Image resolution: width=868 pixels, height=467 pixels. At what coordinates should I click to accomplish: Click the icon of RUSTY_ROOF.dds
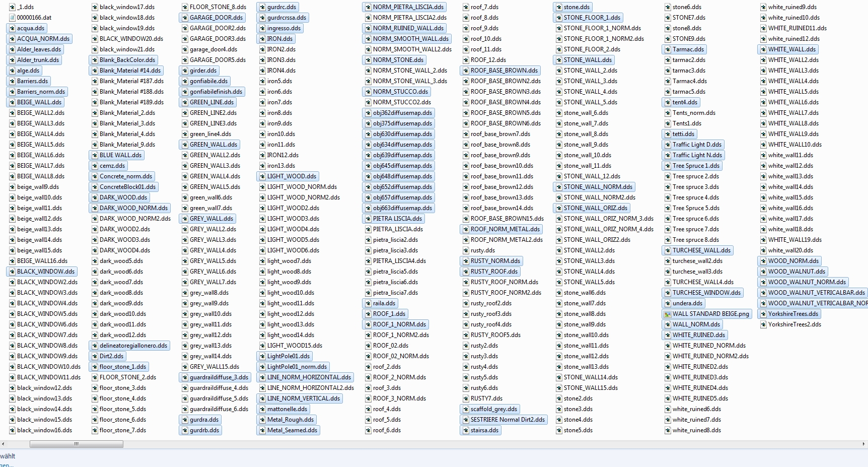(x=466, y=272)
